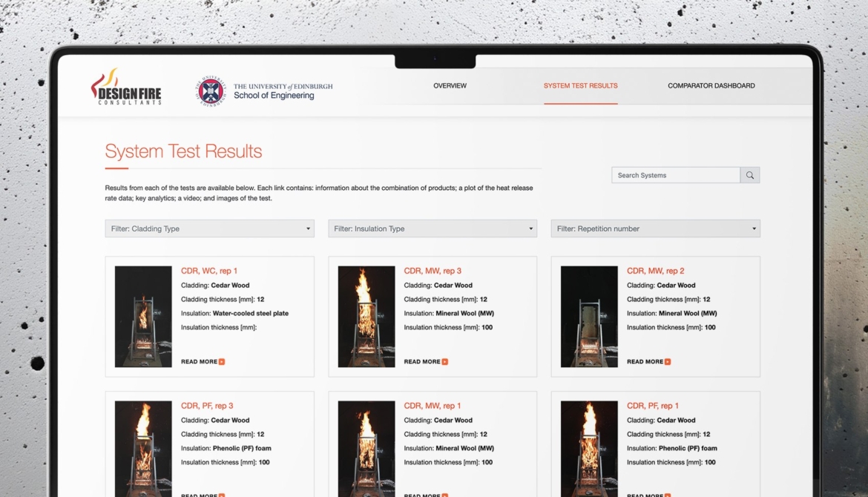Screen dimensions: 868x497
Task: Go to the Overview tab
Action: (x=450, y=86)
